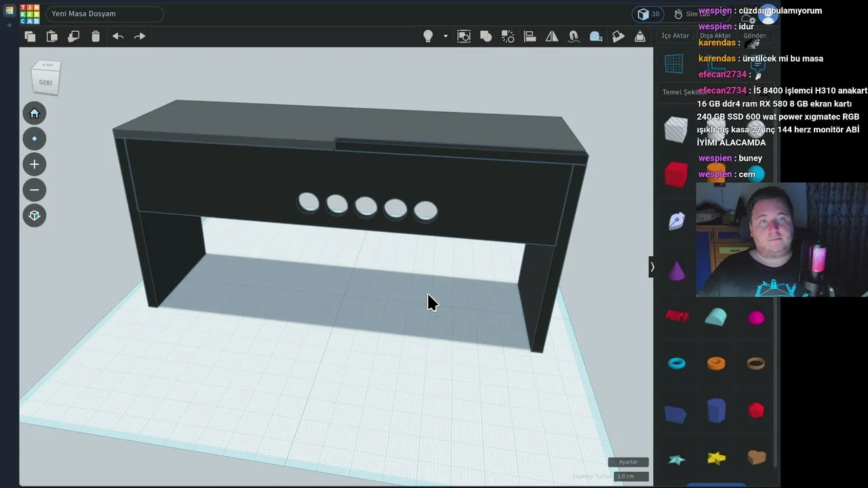The image size is (868, 488).
Task: Switch the perspective view with the cube icon
Action: click(35, 216)
